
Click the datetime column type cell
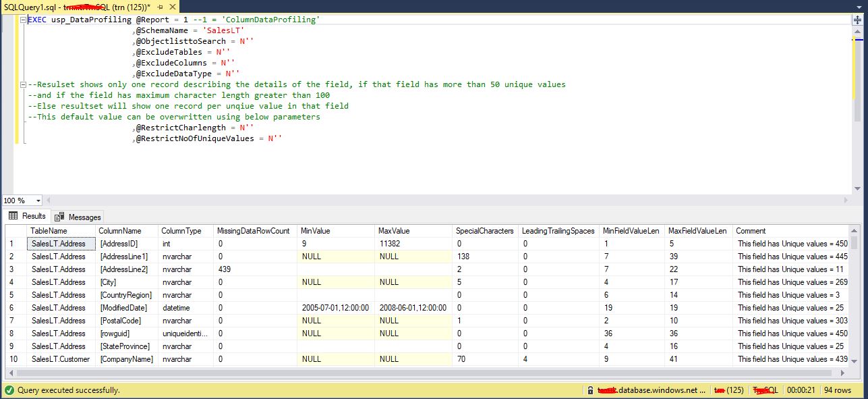[x=186, y=308]
